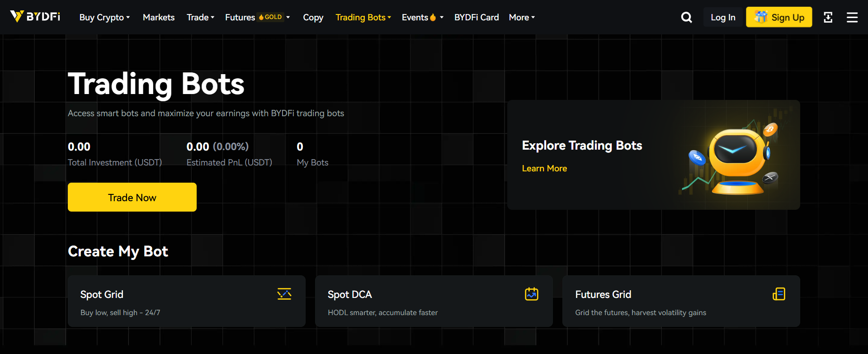Expand the Futures dropdown arrow

pos(288,17)
